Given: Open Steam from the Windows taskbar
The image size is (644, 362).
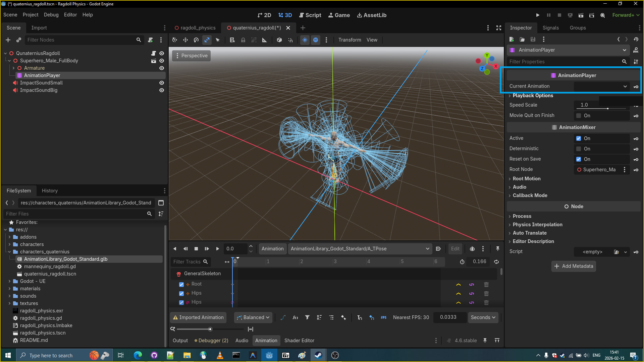Looking at the screenshot, I should (318, 355).
